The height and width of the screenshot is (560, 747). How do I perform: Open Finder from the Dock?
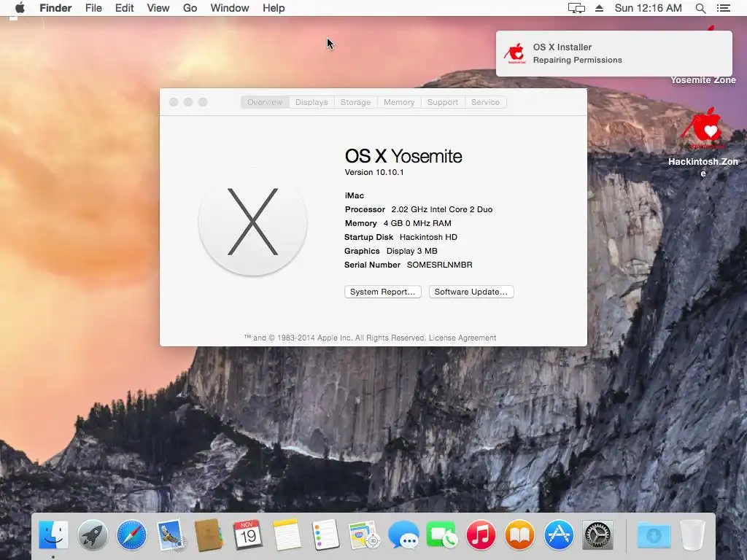(53, 534)
